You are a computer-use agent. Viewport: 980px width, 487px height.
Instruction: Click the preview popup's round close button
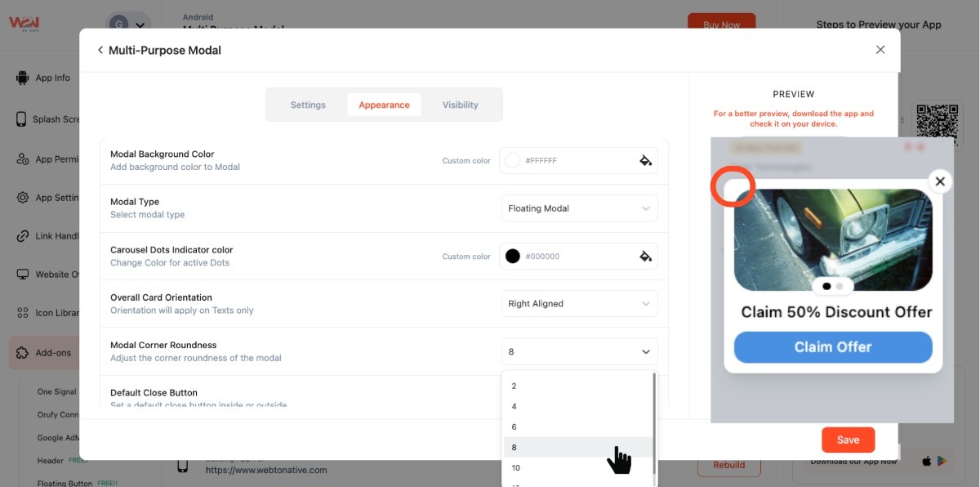tap(940, 181)
